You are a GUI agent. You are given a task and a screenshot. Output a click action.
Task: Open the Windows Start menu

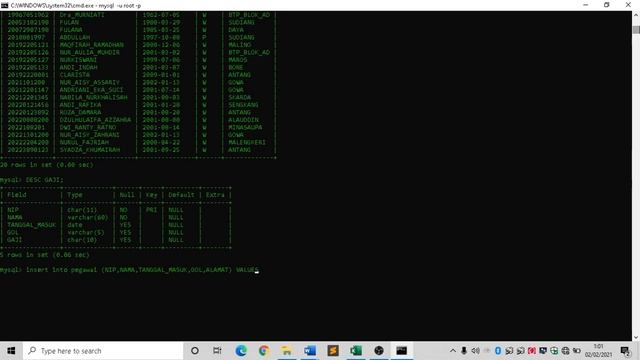coord(11,351)
